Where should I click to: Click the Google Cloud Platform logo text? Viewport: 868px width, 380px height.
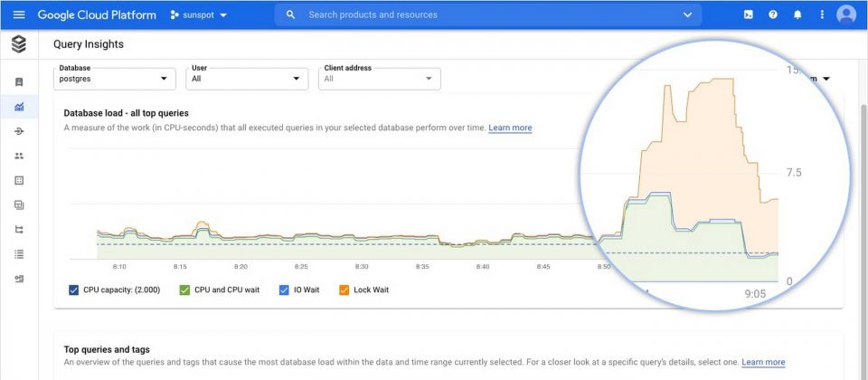(97, 15)
